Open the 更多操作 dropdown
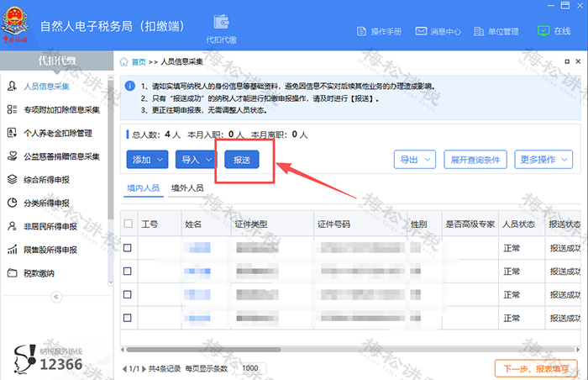This screenshot has width=588, height=380. tap(544, 159)
